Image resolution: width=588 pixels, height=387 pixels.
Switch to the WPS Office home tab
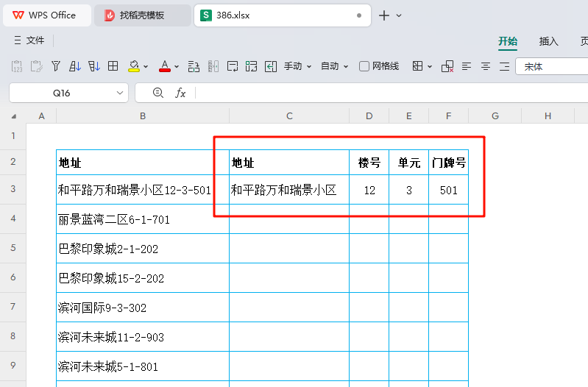tap(47, 15)
